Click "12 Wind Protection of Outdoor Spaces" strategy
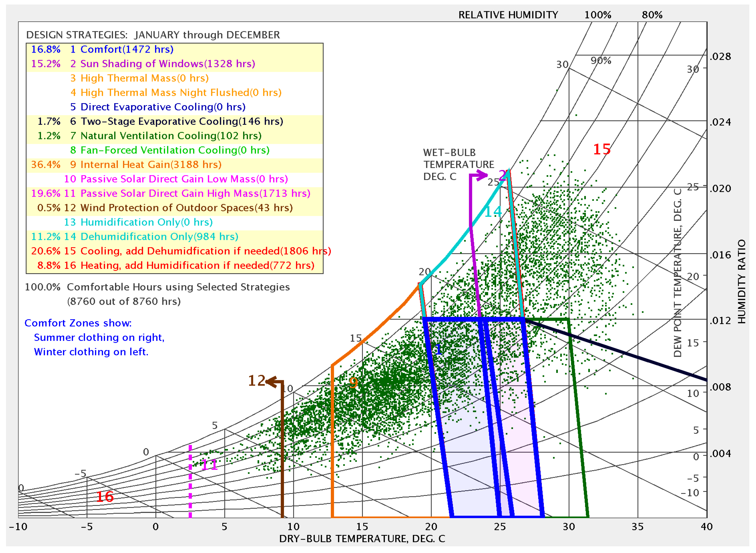756x553 pixels. tap(174, 208)
